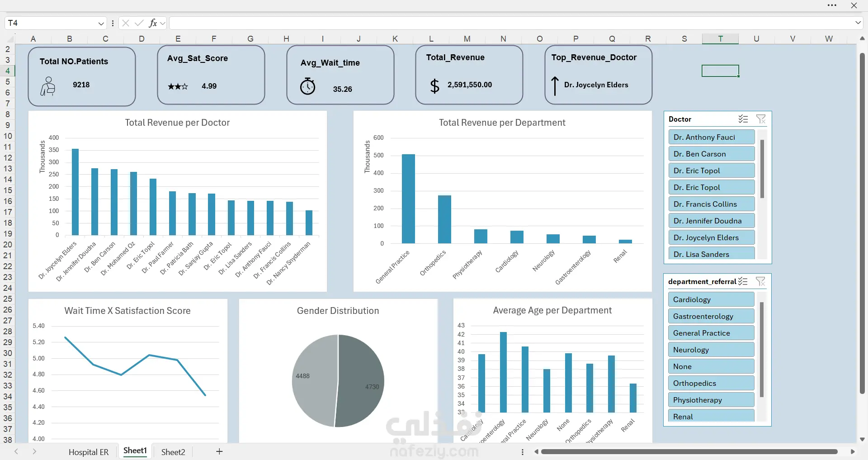Image resolution: width=868 pixels, height=460 pixels.
Task: Open the three-dot more options menu
Action: pos(832,5)
